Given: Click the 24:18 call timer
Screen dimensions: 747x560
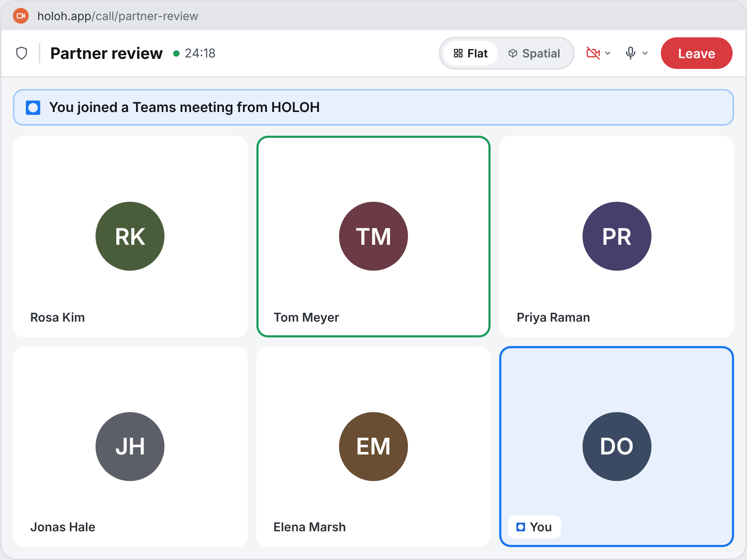Looking at the screenshot, I should [200, 53].
